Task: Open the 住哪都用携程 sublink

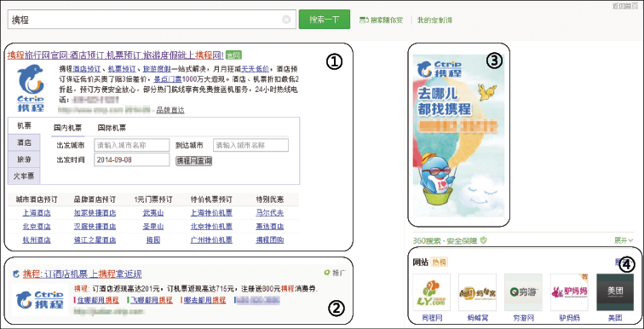Action: (98, 300)
